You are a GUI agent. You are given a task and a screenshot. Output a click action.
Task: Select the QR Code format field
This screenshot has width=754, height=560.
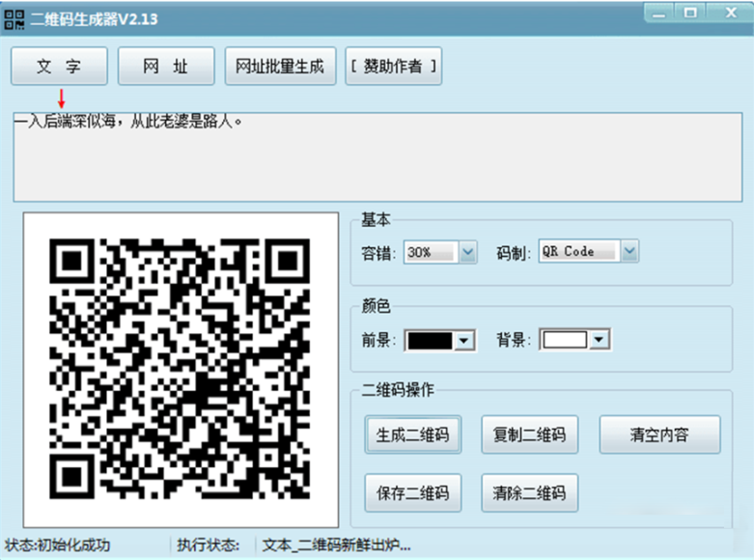579,252
